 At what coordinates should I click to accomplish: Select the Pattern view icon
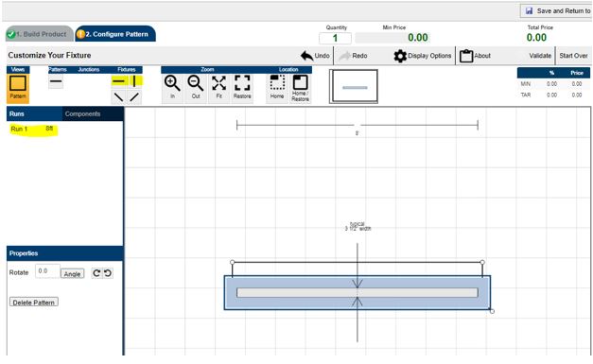[18, 84]
